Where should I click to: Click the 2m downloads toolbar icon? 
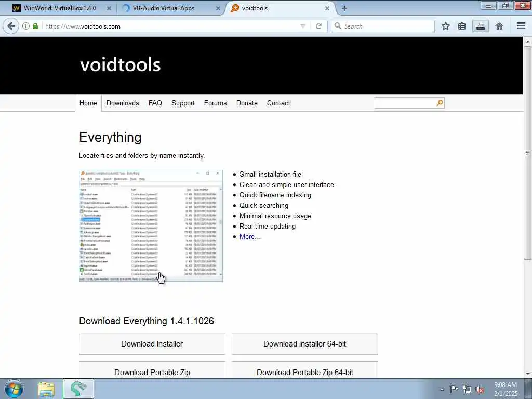point(481,26)
